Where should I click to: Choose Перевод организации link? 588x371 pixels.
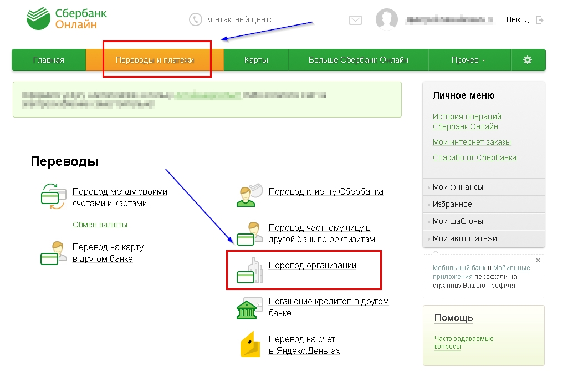tap(313, 265)
